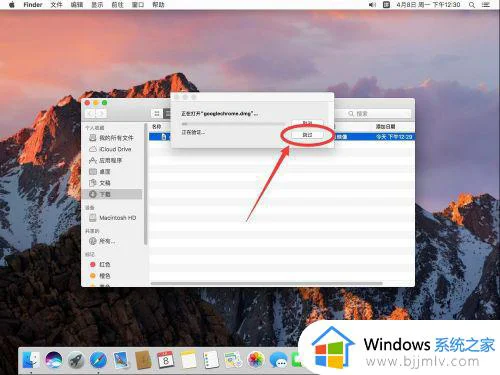Click the Finder horizontal scrollbar
500x375 pixels.
267,284
